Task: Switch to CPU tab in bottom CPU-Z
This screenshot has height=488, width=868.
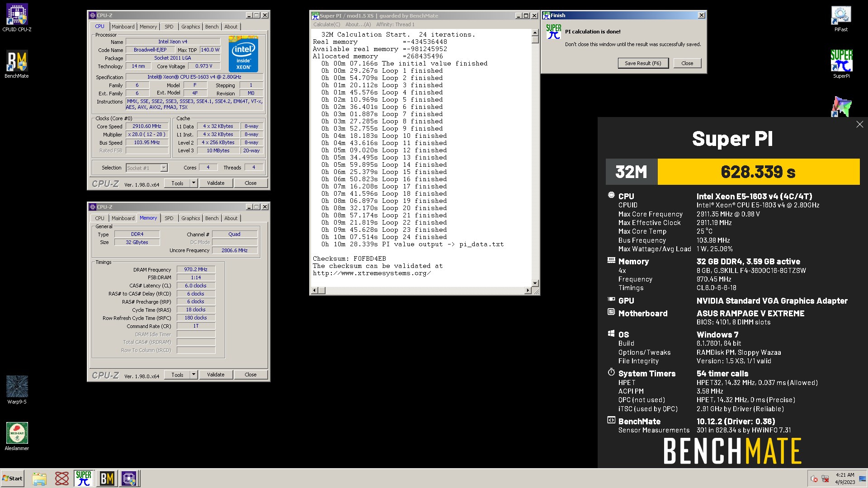Action: point(99,218)
